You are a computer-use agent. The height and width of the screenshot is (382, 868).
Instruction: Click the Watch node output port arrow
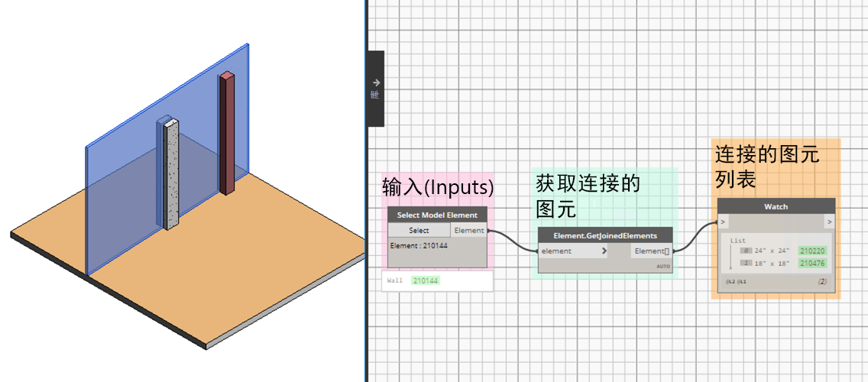coord(829,222)
